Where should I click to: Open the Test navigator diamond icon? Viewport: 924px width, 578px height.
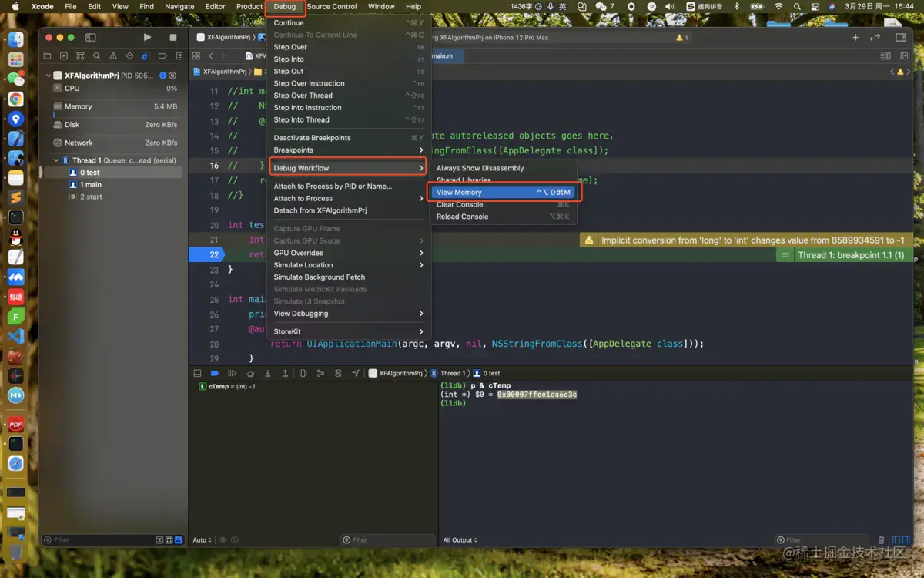(x=129, y=56)
